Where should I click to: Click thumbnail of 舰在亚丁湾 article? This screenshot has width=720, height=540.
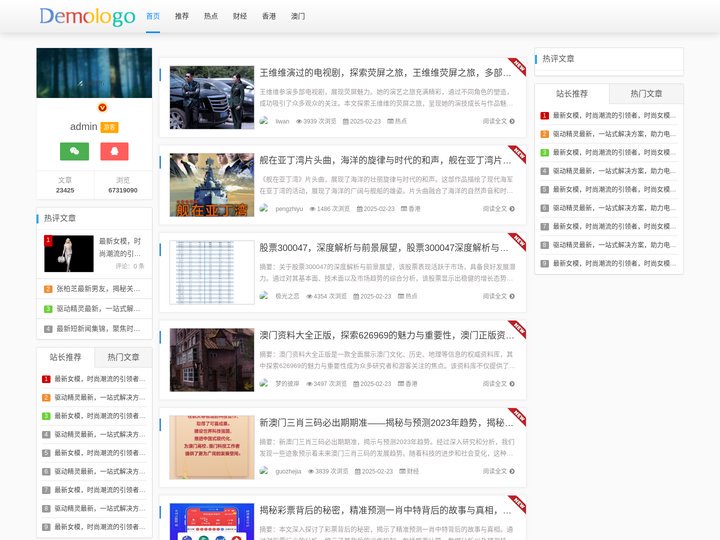(x=212, y=185)
